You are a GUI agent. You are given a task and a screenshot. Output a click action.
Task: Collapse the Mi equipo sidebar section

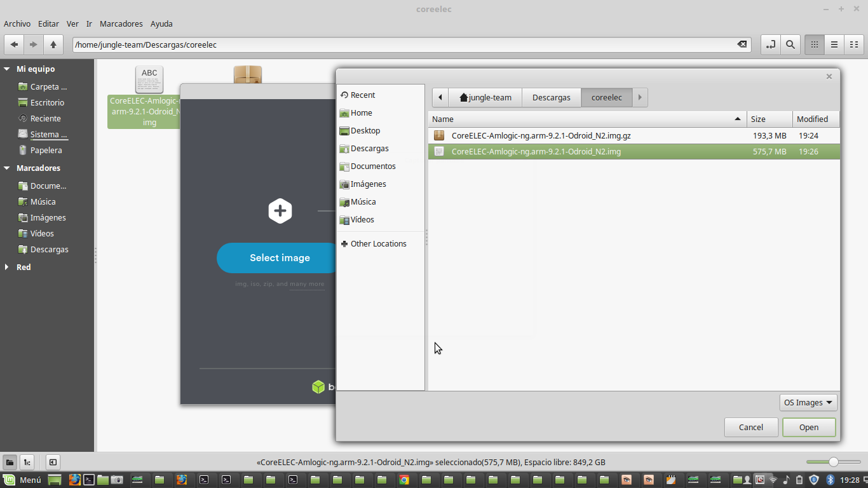coord(7,69)
